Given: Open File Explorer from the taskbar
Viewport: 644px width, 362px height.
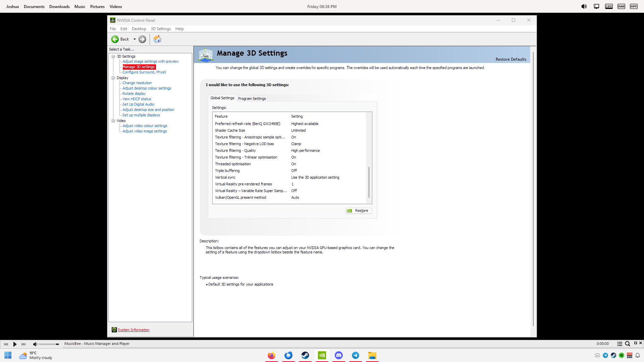Looking at the screenshot, I should (372, 355).
